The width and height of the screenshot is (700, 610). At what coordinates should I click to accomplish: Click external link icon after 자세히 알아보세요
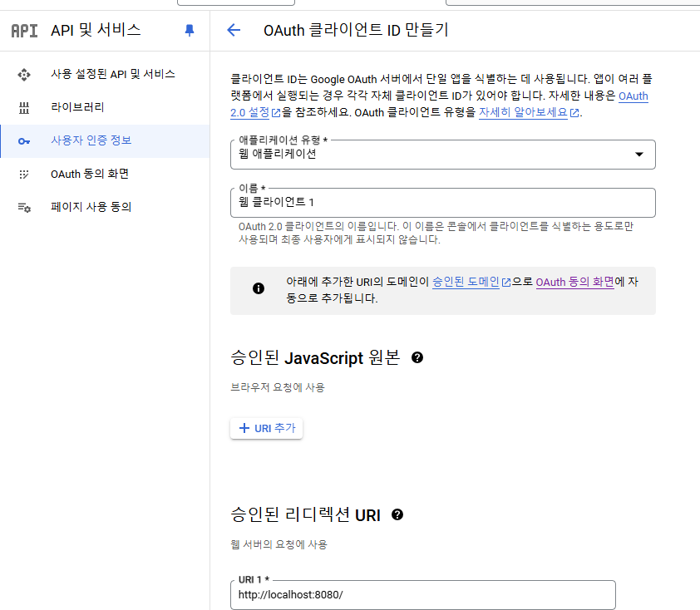[574, 113]
